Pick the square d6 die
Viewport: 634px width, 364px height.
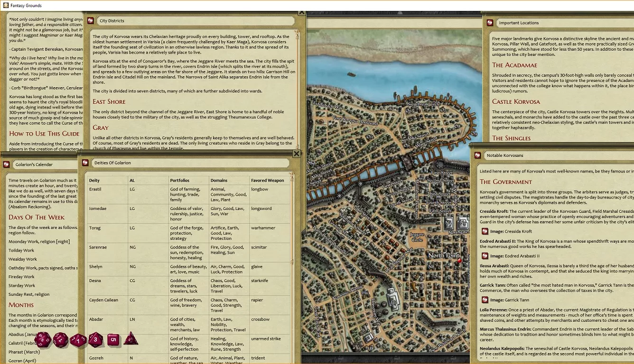(113, 340)
